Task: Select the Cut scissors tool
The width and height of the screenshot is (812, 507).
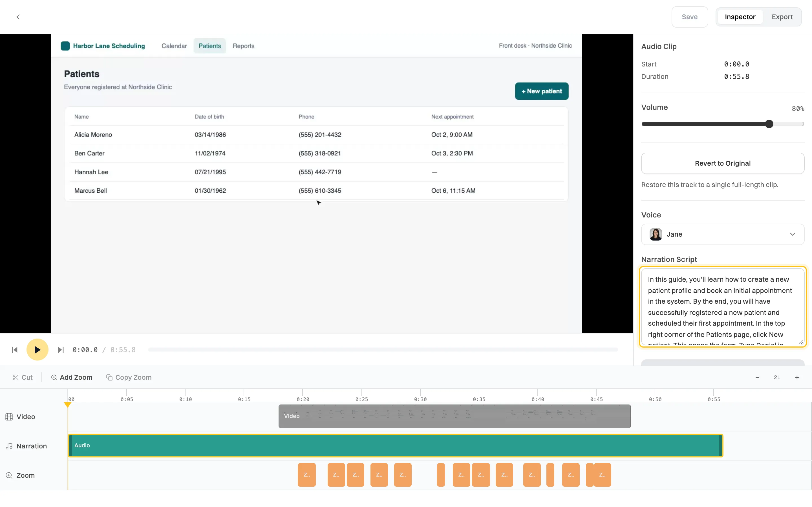Action: coord(23,377)
